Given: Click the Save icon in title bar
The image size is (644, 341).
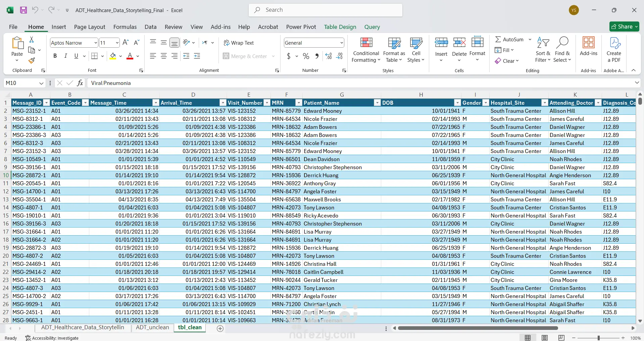Looking at the screenshot, I should coord(23,10).
